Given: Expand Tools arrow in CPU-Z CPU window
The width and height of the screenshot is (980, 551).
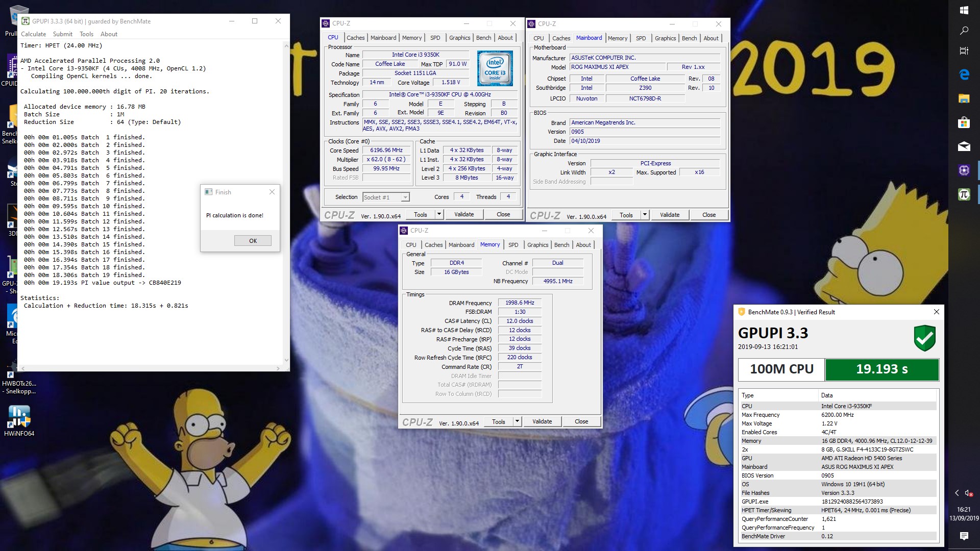Looking at the screenshot, I should (439, 214).
